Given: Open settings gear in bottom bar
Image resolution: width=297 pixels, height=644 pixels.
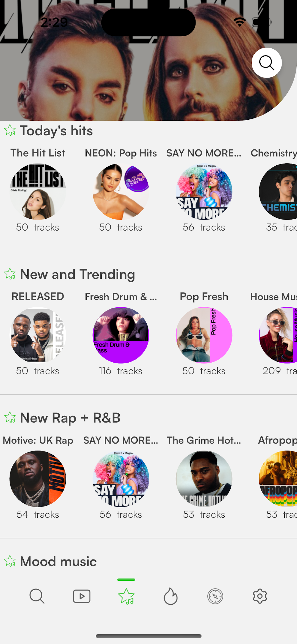Looking at the screenshot, I should tap(260, 596).
